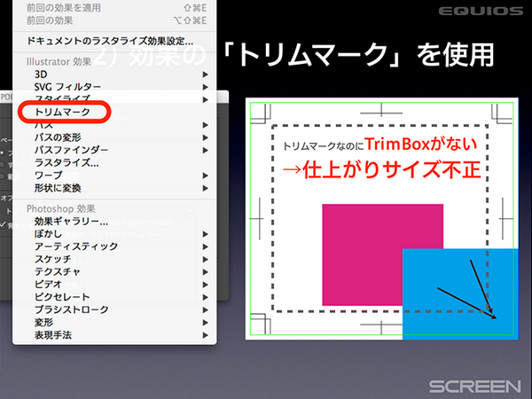This screenshot has height=399, width=532.
Task: Expand arrow next to 表現手法
Action: 206,335
